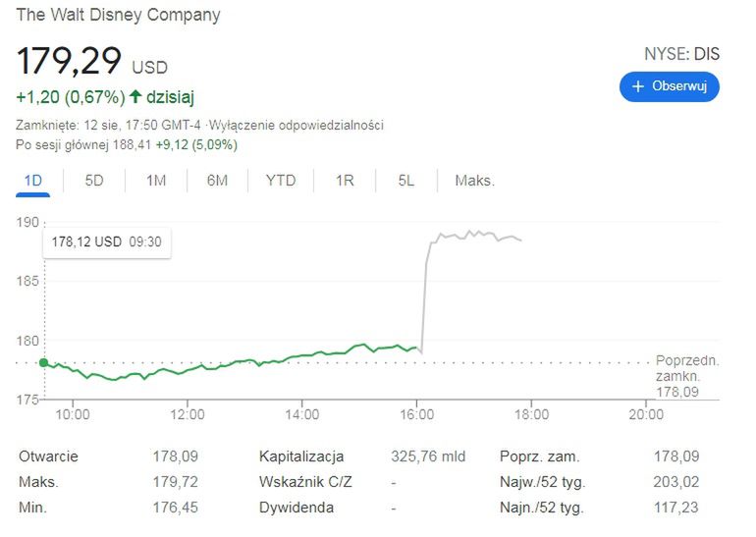756x537 pixels.
Task: Switch to the 1R yearly tab
Action: pyautogui.click(x=344, y=181)
